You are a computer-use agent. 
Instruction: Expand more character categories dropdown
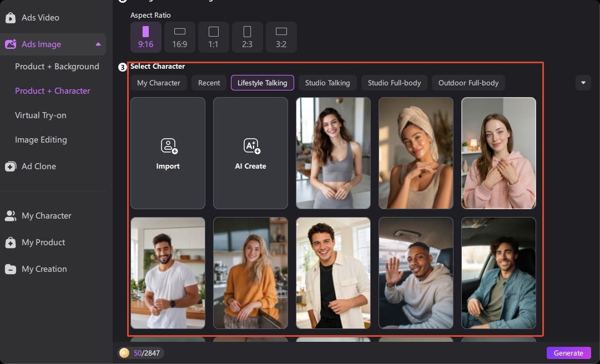coord(583,83)
